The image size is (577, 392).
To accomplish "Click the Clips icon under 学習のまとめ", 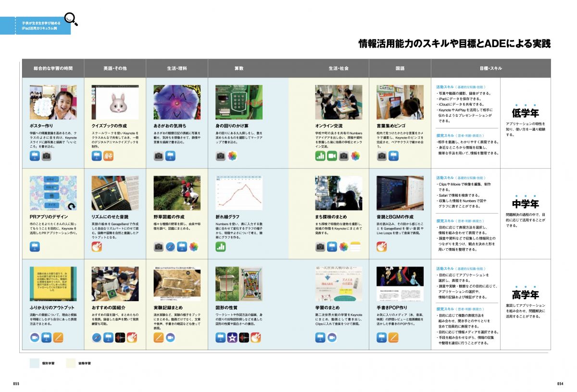I will [x=332, y=338].
